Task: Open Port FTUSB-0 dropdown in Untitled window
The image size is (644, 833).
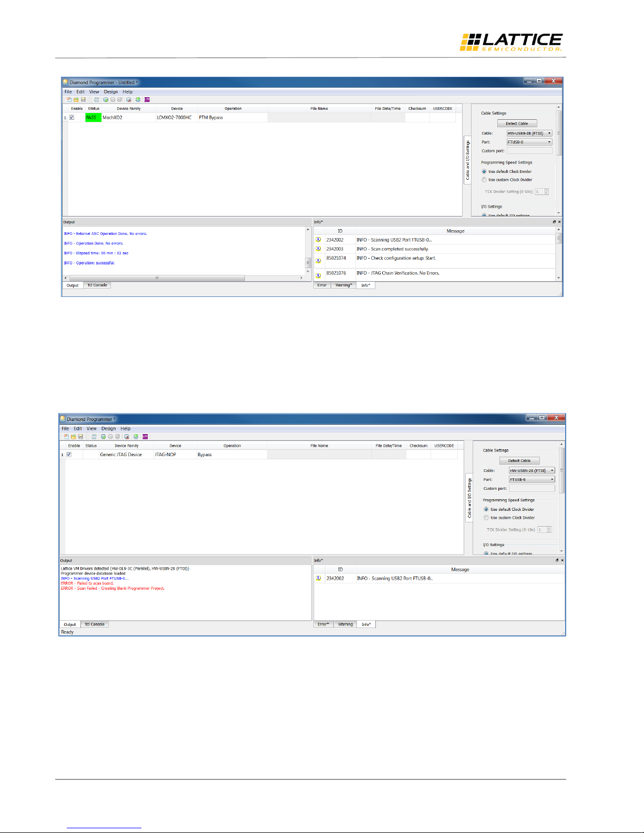Action: [529, 142]
